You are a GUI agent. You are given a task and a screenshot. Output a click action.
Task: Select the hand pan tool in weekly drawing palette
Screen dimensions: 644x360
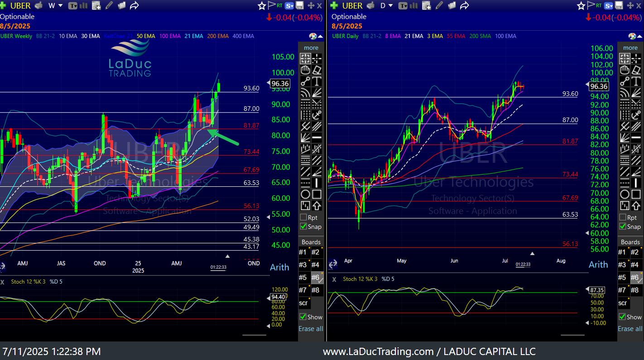click(305, 70)
